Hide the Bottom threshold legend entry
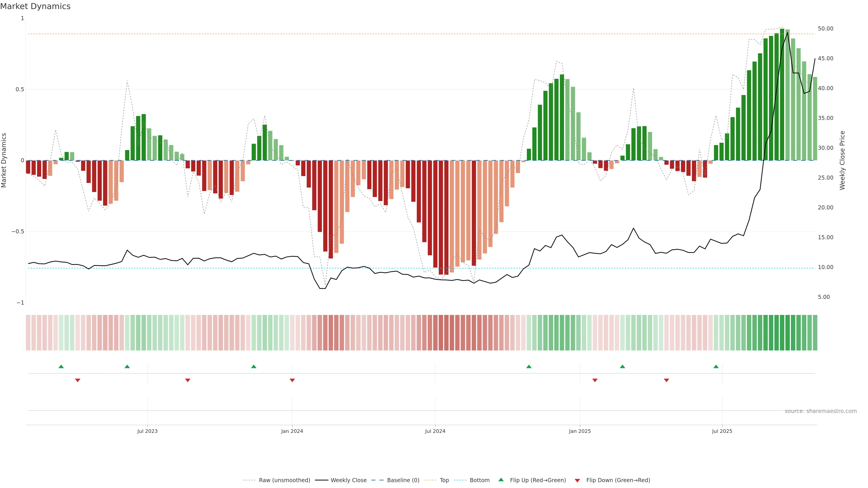The height and width of the screenshot is (488, 868). (x=479, y=480)
